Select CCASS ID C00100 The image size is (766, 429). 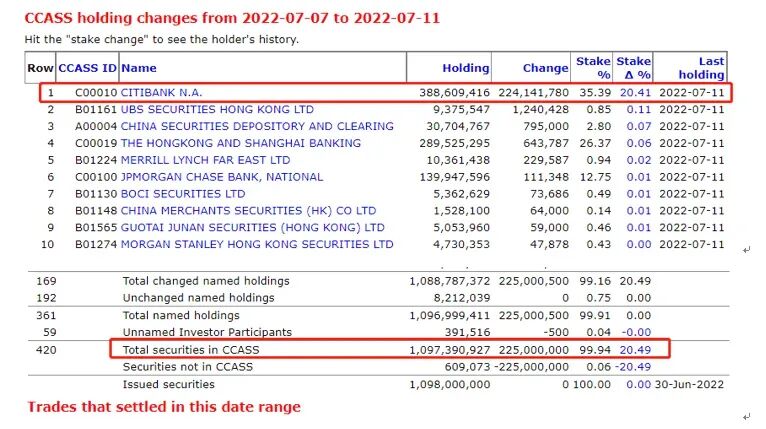96,177
